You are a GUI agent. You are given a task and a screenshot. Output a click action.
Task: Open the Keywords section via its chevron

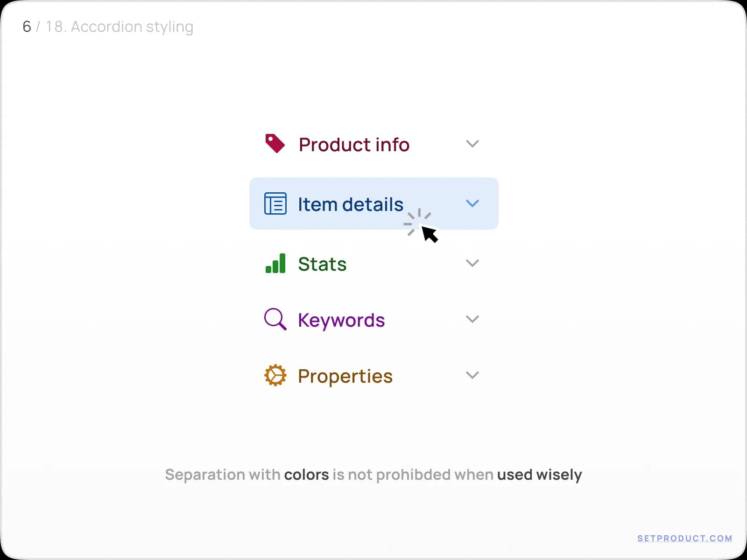pos(472,319)
